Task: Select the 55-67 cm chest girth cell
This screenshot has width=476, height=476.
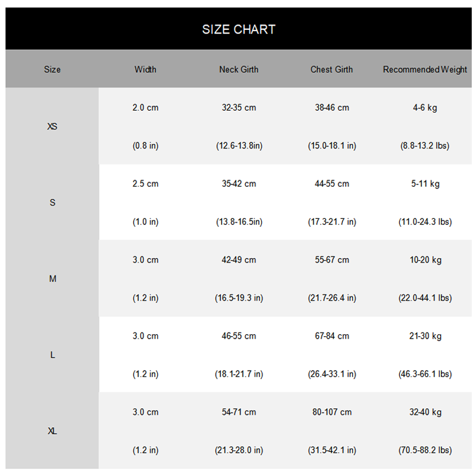Action: pyautogui.click(x=332, y=260)
